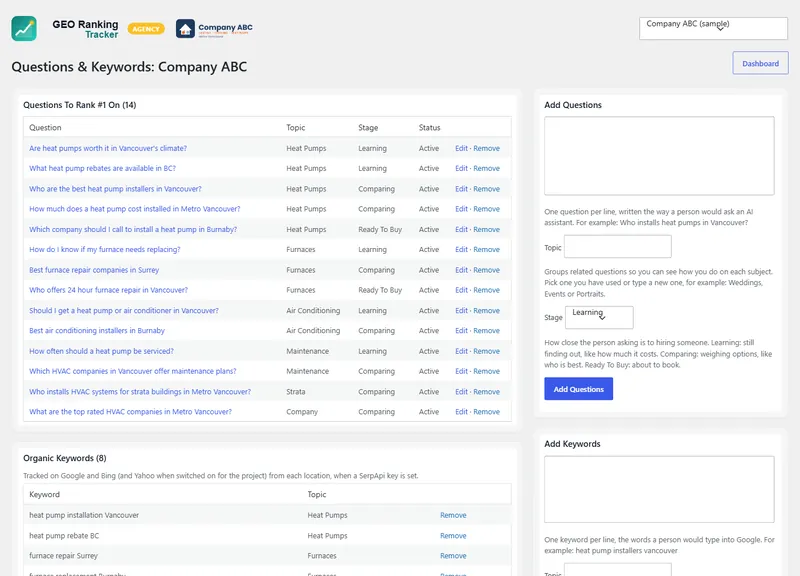Click the Topic field under Add Questions

tap(617, 247)
